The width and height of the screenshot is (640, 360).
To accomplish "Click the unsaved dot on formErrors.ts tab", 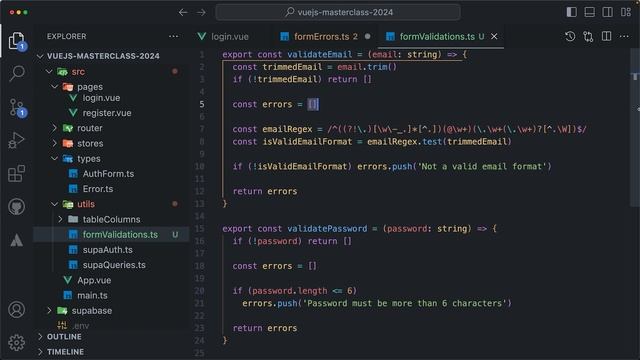I will pyautogui.click(x=367, y=36).
